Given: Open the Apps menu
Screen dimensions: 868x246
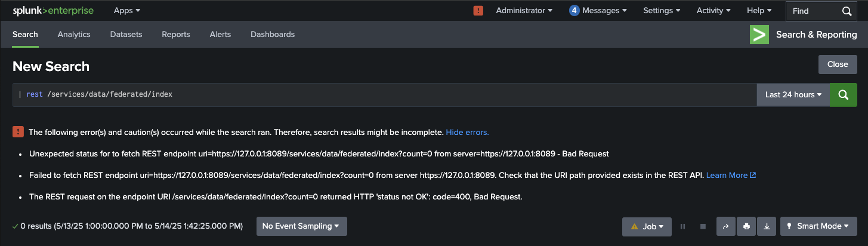Looking at the screenshot, I should click(x=127, y=11).
